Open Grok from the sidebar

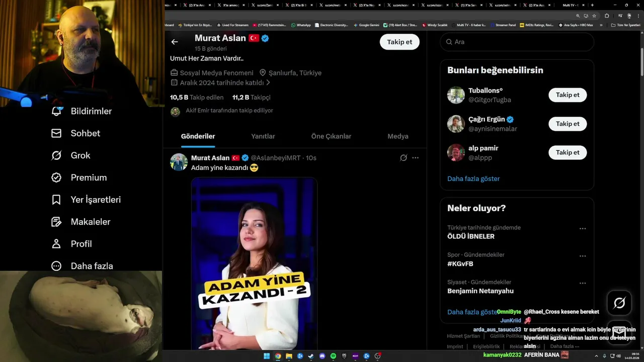tap(70, 155)
